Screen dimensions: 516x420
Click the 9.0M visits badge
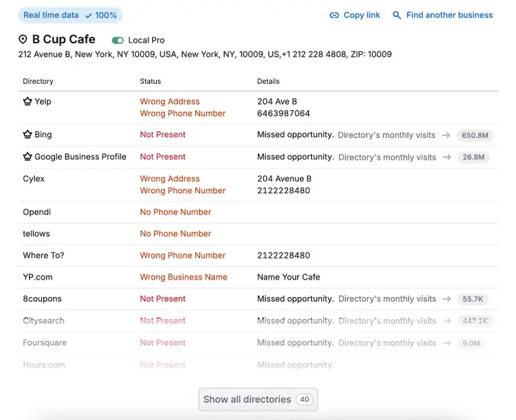(471, 343)
